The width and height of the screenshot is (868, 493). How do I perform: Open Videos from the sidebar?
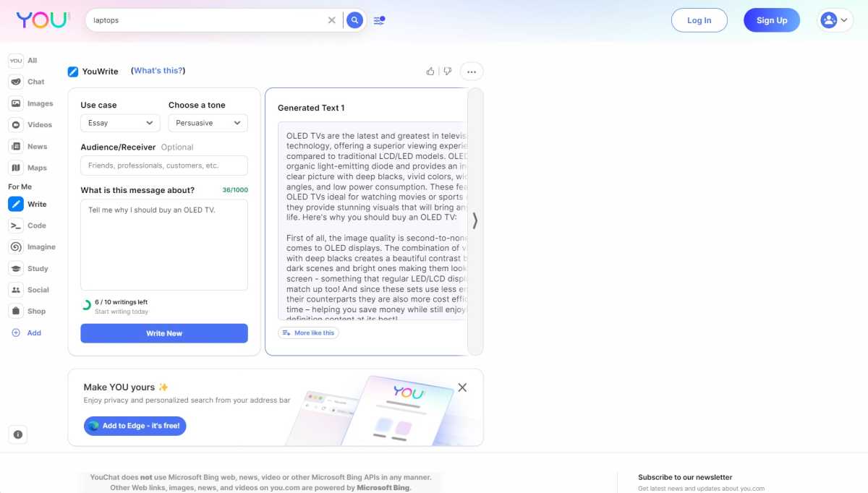coord(30,124)
